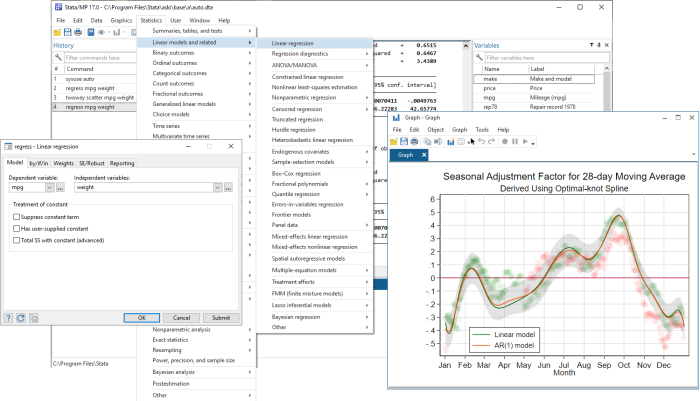This screenshot has width=700, height=401.
Task: Select Linear regression menu item
Action: (x=315, y=43)
